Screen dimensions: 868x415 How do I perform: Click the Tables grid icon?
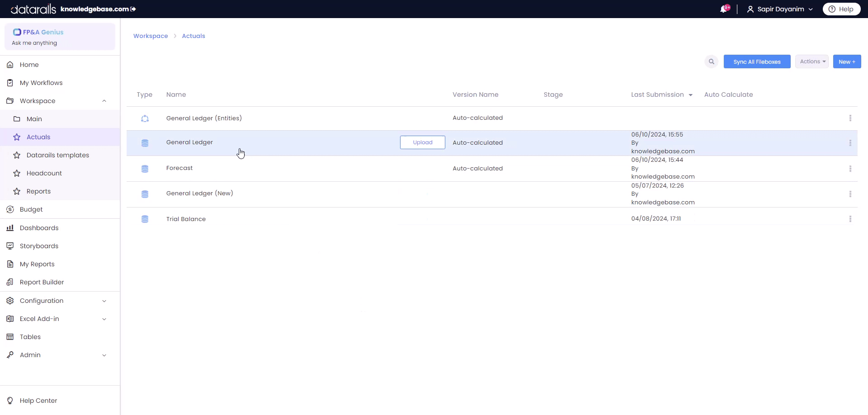click(x=10, y=337)
